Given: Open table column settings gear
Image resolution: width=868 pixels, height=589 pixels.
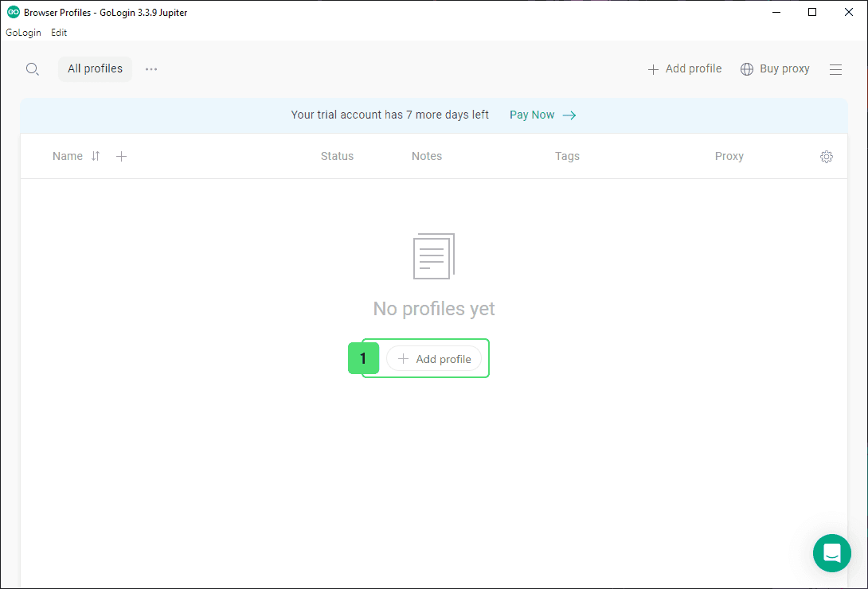Looking at the screenshot, I should (827, 157).
